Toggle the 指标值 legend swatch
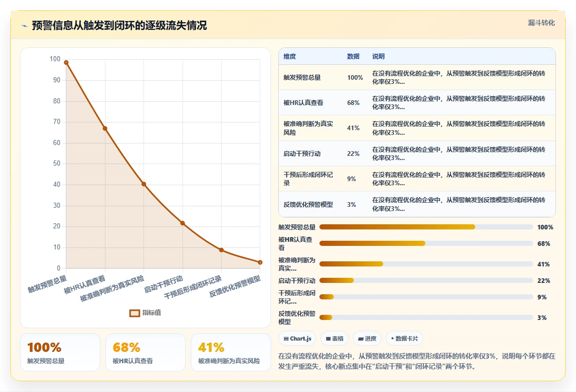Screen dimensions: 576x392 pyautogui.click(x=135, y=313)
